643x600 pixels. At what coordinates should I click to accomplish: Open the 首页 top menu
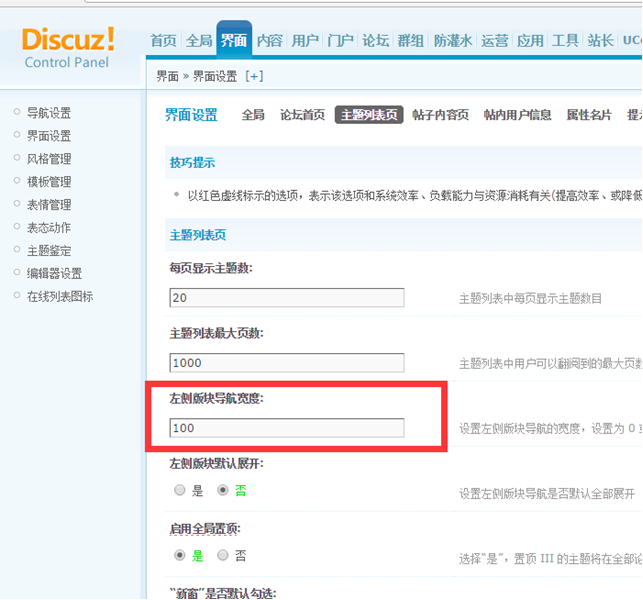[163, 41]
